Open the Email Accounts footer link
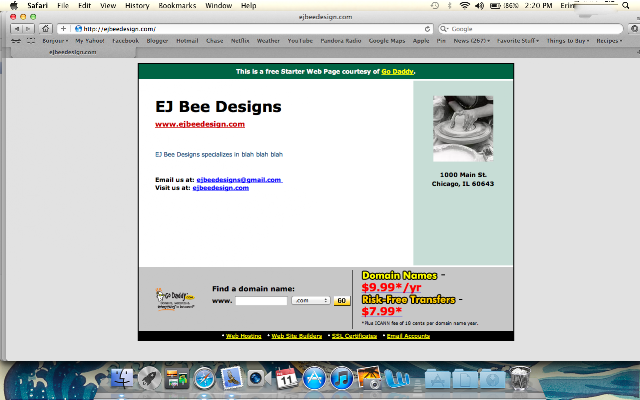 [408, 336]
